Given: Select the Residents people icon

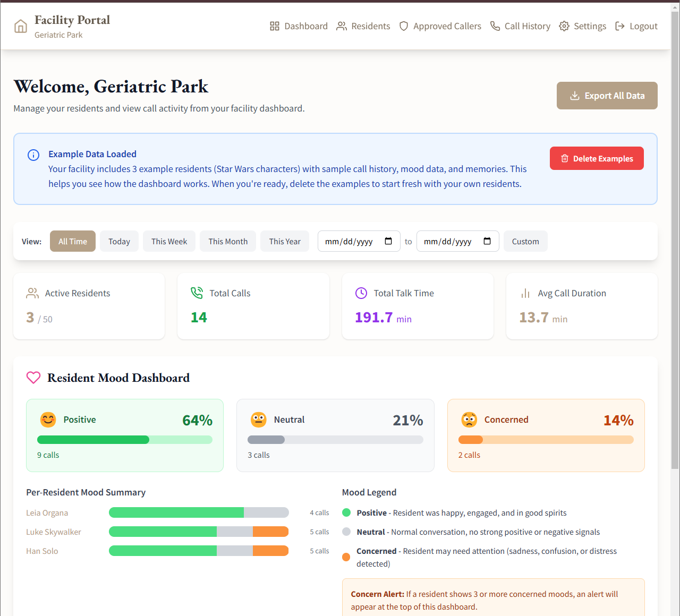Looking at the screenshot, I should 342,25.
